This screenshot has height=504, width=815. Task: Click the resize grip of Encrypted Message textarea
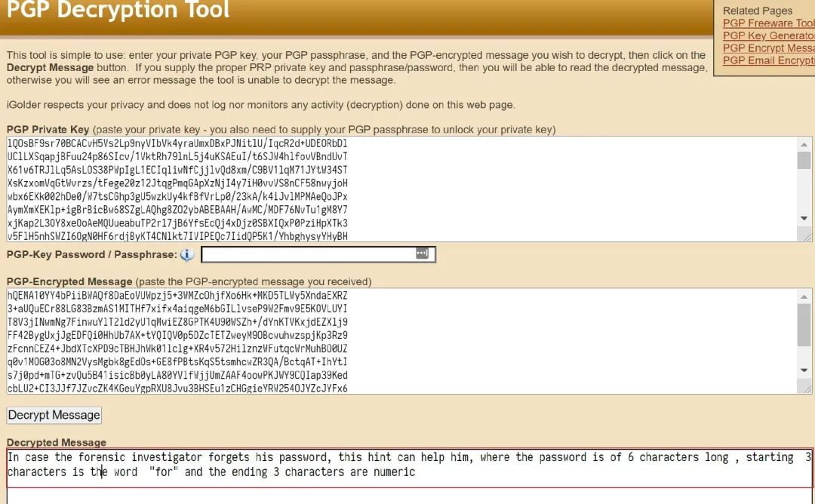tap(807, 389)
